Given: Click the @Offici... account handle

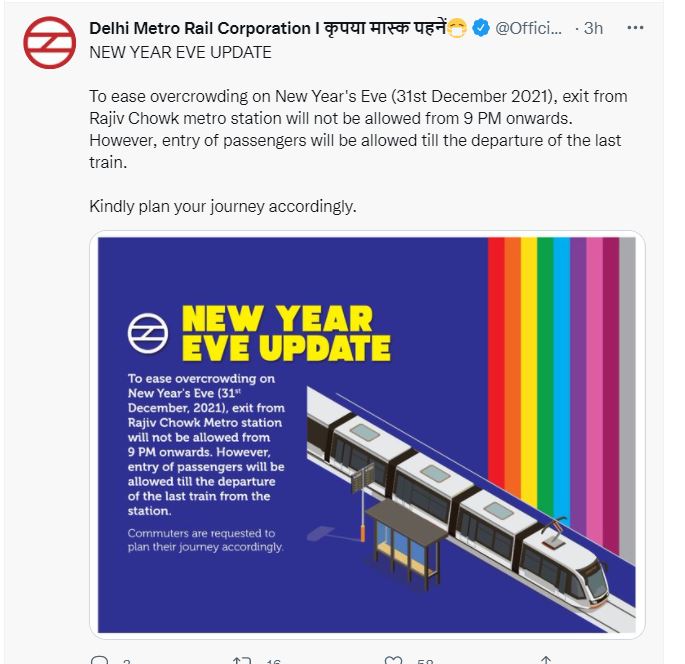Looking at the screenshot, I should [535, 28].
